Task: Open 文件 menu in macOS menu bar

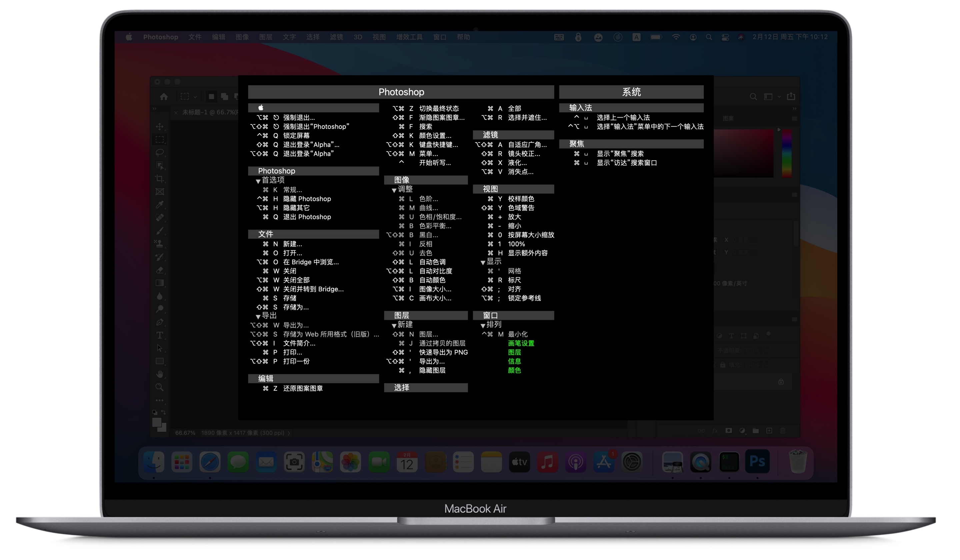Action: [x=196, y=37]
